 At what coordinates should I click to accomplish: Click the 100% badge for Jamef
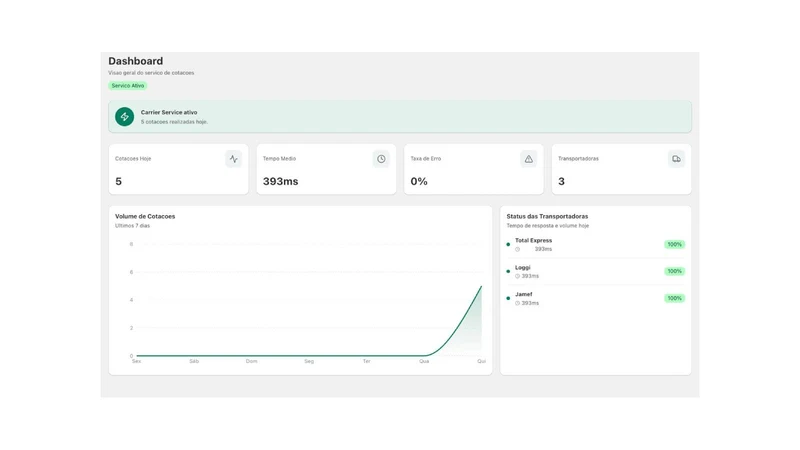pyautogui.click(x=674, y=298)
